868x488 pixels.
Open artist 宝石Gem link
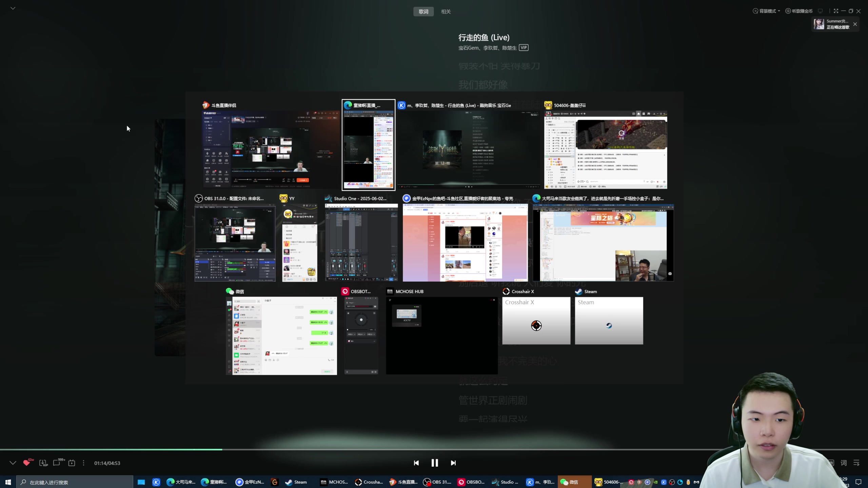click(x=469, y=48)
